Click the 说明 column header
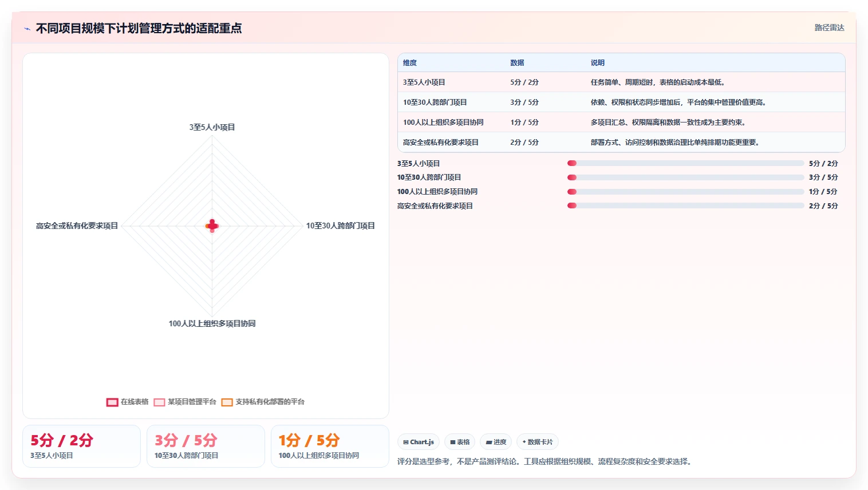The image size is (868, 490). 598,63
